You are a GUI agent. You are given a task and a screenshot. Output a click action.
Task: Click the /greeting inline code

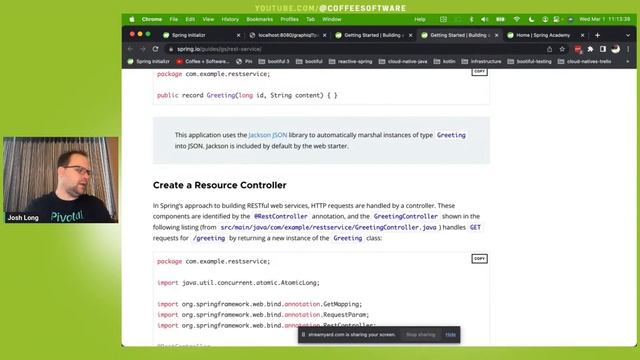[209, 238]
